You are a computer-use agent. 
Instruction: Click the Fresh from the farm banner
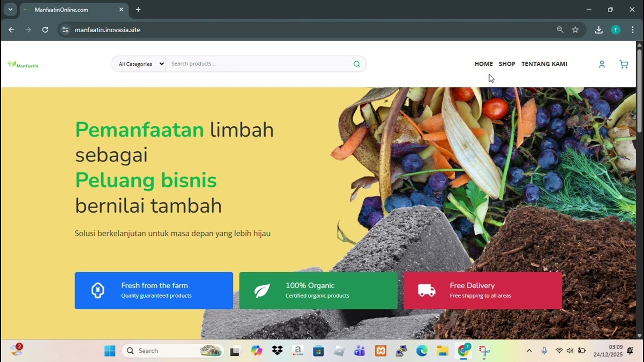154,291
